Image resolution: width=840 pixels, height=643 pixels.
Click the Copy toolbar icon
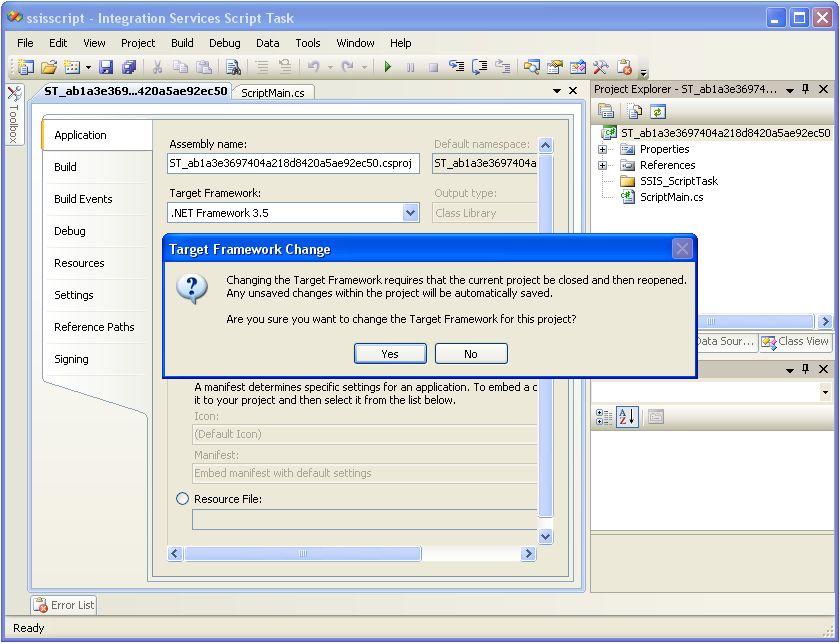pyautogui.click(x=180, y=67)
